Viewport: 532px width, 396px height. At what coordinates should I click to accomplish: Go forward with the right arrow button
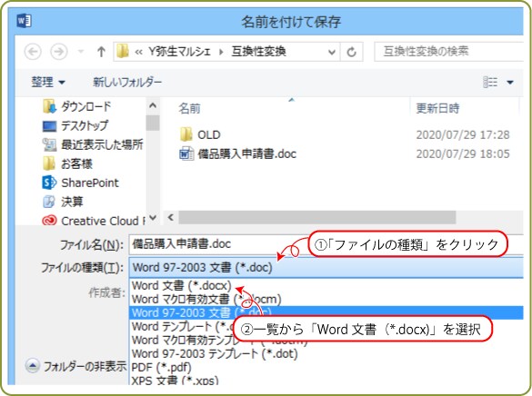[x=59, y=52]
